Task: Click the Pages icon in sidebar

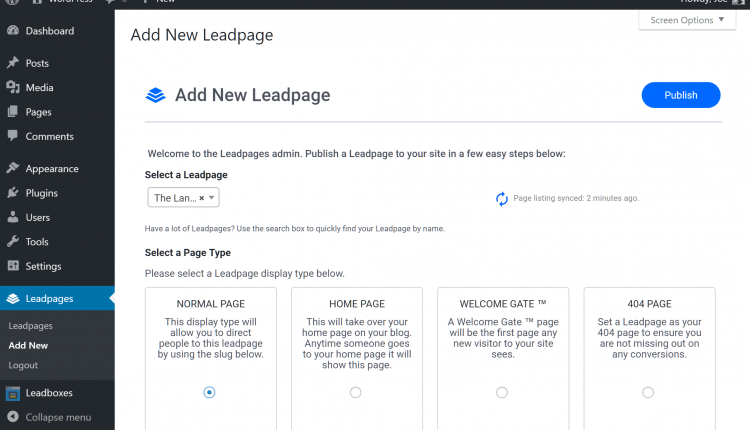Action: point(13,111)
